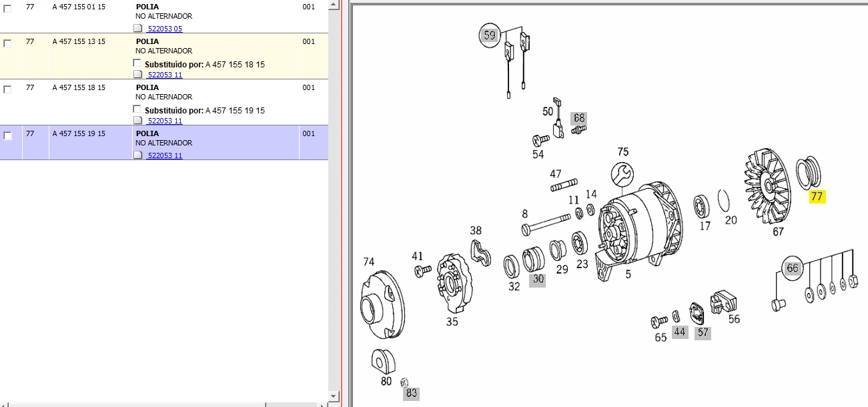Screen dimensions: 868x407
Task: Click circled callout 59 for brush set
Action: click(490, 35)
